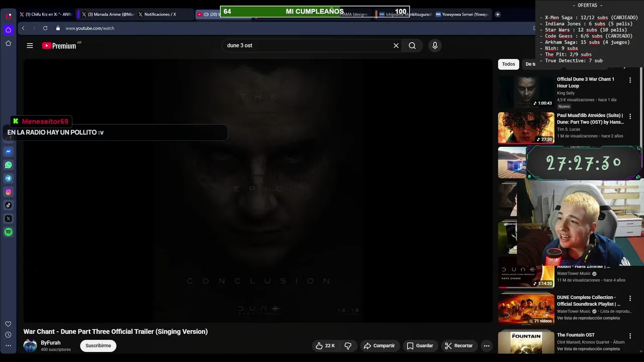Go forward with browser forward arrow
Screen dimensions: 644x362
point(34,28)
